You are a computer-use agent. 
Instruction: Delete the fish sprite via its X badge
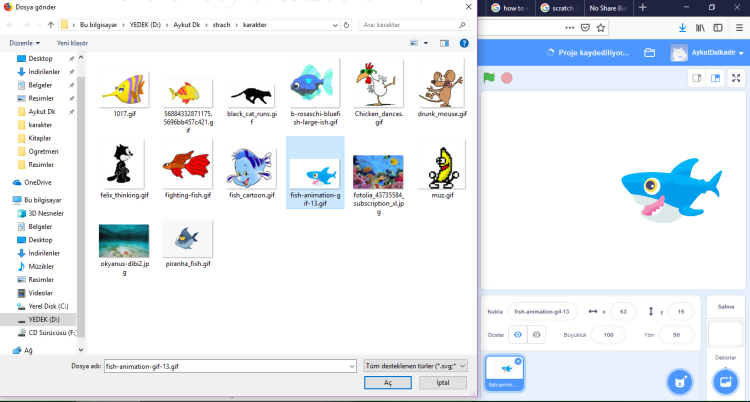tap(518, 361)
